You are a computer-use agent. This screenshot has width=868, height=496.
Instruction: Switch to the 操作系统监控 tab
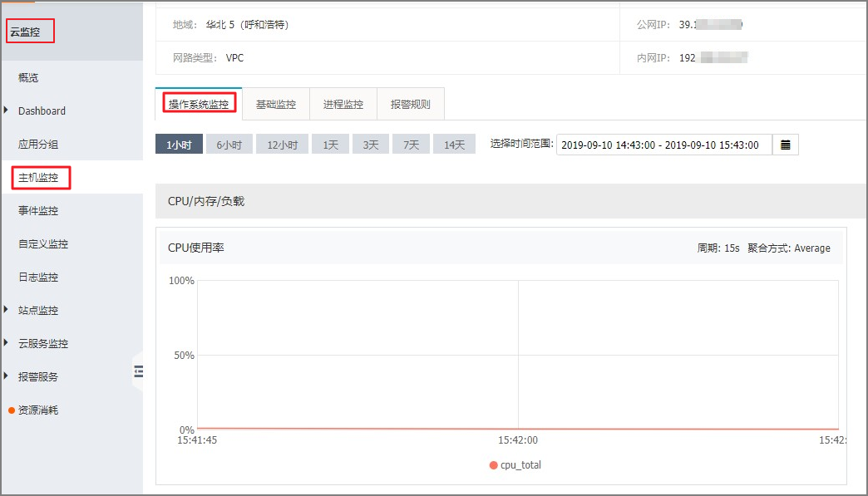click(199, 104)
